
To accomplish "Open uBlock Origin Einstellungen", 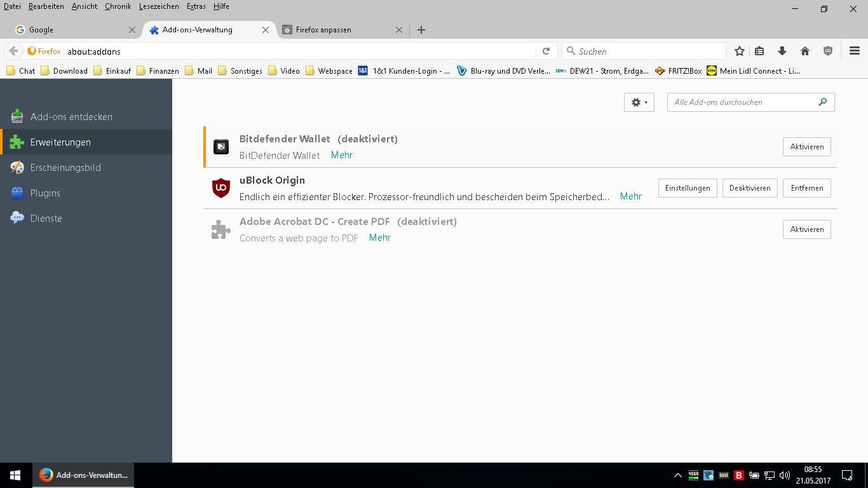I will [688, 188].
